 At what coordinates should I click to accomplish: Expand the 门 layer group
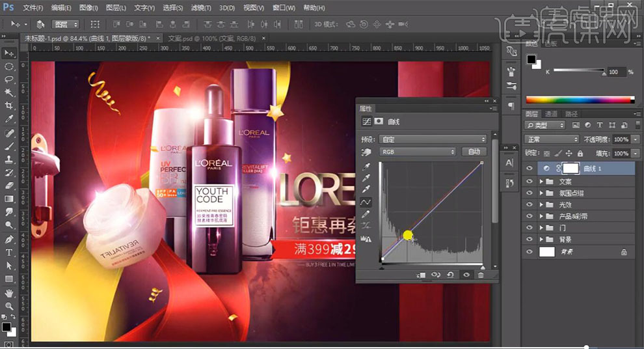click(541, 227)
